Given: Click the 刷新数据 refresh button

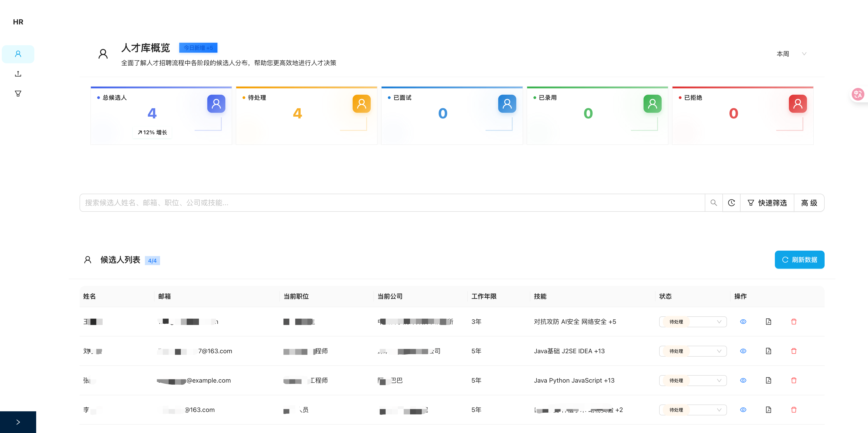Looking at the screenshot, I should (799, 260).
